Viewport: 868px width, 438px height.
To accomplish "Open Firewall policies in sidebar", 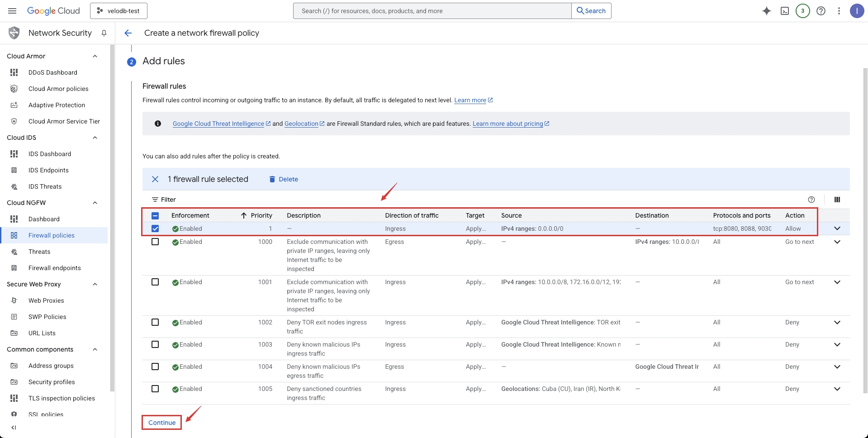I will [x=51, y=235].
